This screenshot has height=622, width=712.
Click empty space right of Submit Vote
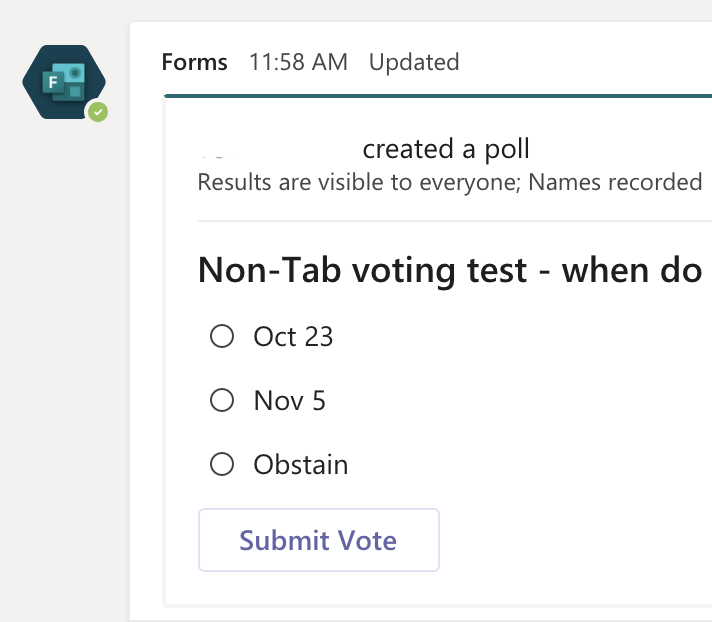(570, 540)
